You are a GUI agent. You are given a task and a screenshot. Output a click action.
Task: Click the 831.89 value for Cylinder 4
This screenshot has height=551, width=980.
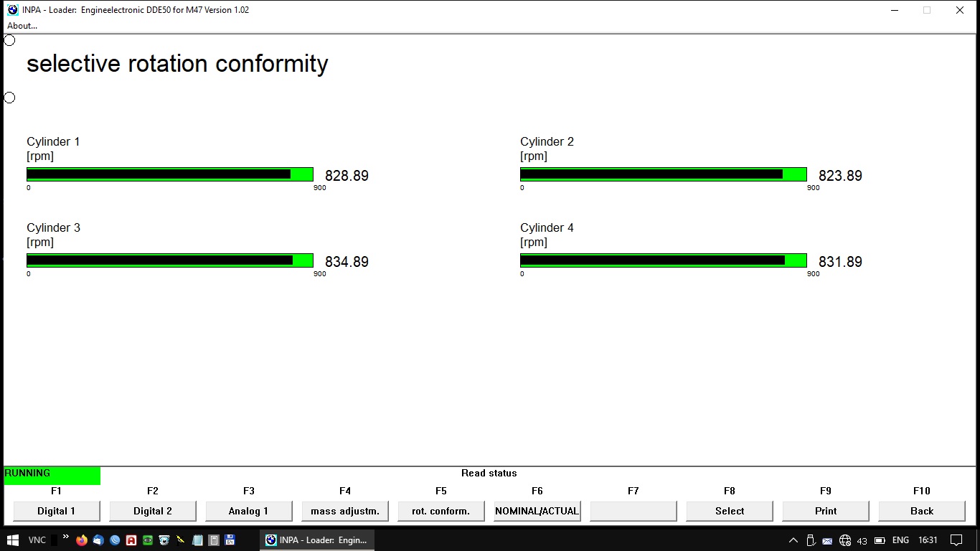pyautogui.click(x=840, y=262)
